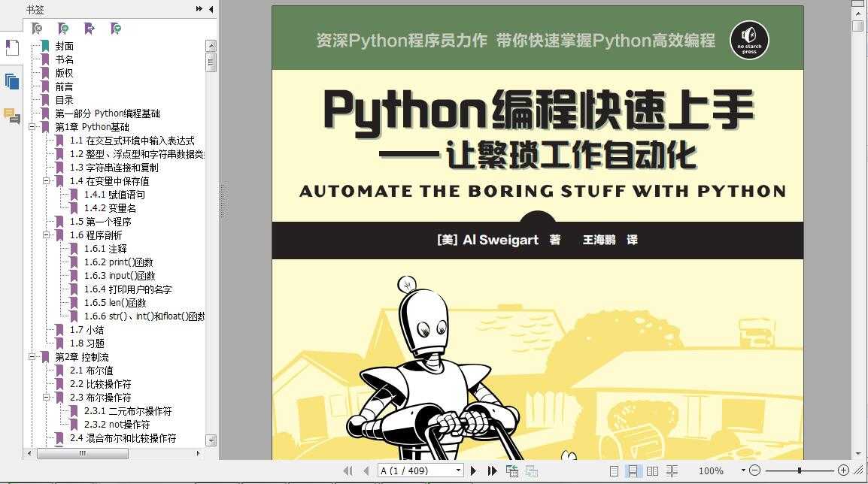The height and width of the screenshot is (484, 868).
Task: Click the next view icon
Action: (x=532, y=470)
